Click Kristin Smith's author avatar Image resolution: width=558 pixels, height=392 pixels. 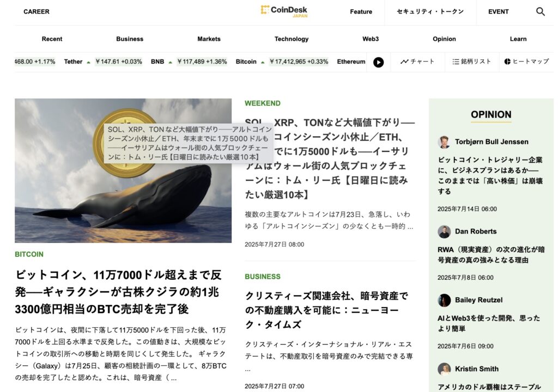(444, 369)
